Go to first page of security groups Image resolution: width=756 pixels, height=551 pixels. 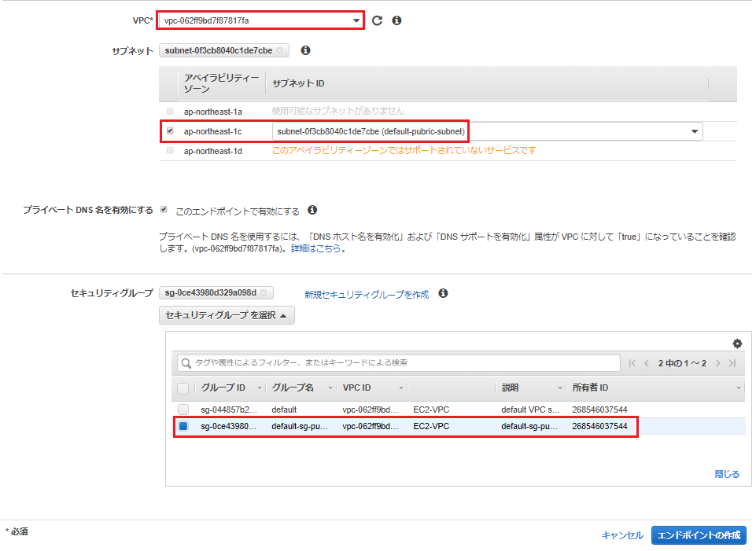(632, 363)
